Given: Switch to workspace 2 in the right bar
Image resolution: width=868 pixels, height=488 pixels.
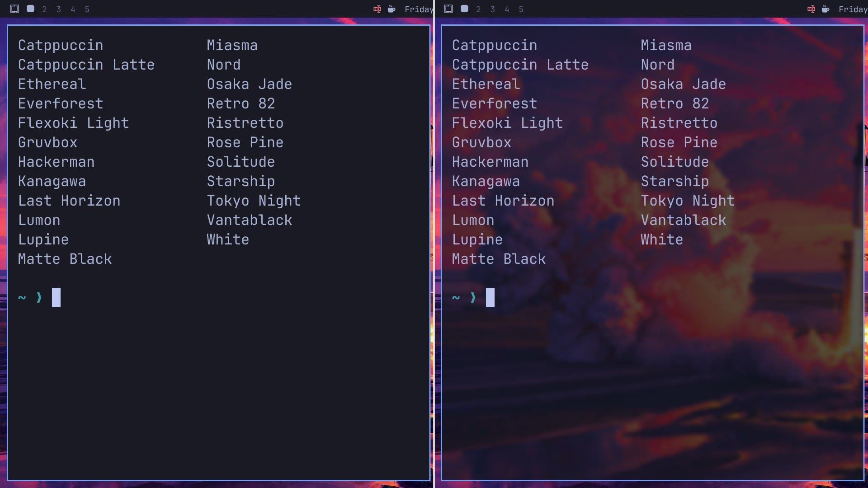Looking at the screenshot, I should pos(478,9).
